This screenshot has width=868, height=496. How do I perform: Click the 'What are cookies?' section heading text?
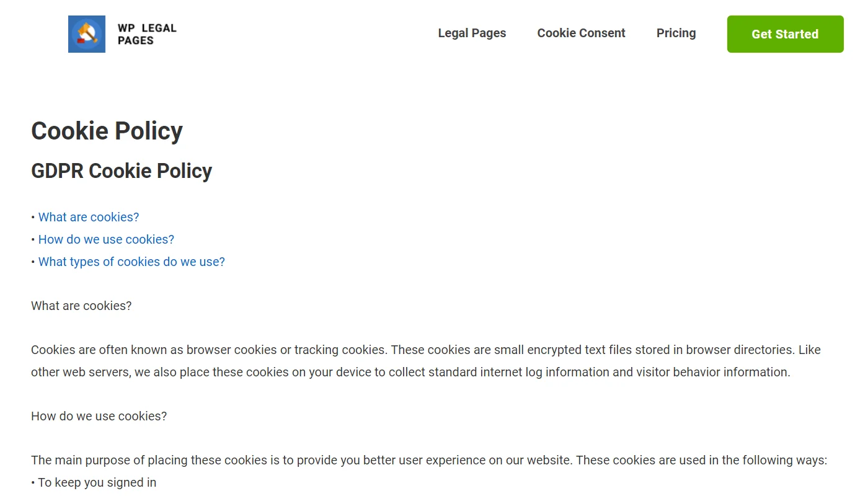(81, 306)
